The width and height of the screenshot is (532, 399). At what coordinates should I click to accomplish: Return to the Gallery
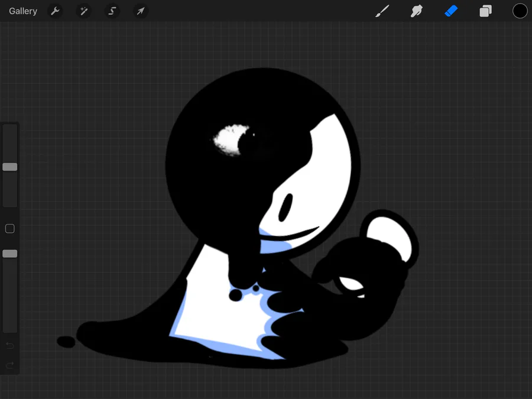22,11
